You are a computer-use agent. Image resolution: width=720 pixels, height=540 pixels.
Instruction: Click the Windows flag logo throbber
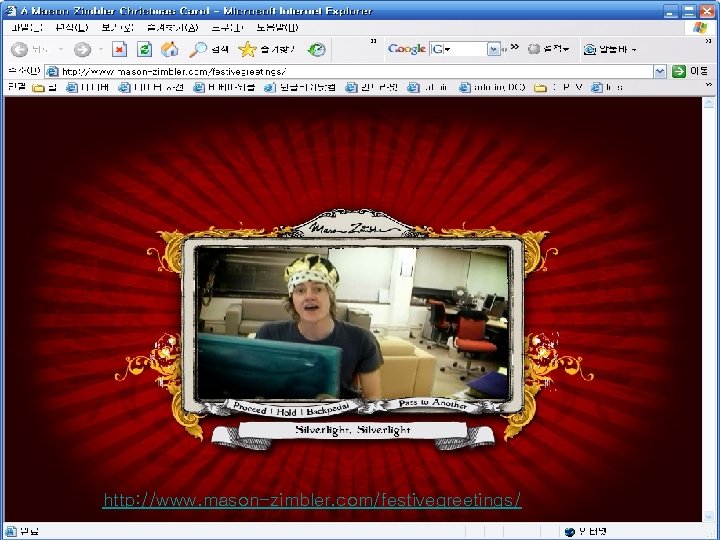pos(700,28)
